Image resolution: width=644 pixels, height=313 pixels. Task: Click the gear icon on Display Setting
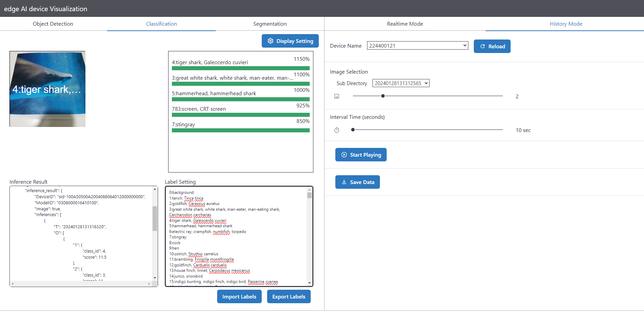[x=271, y=41]
